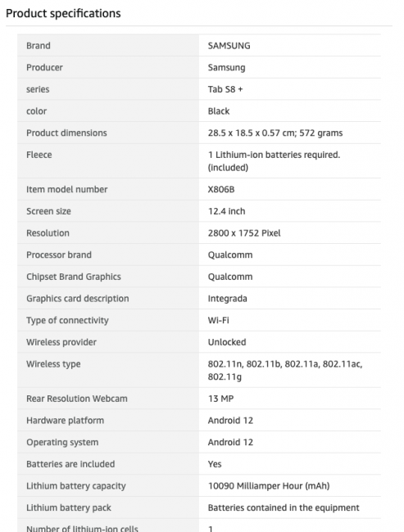Select the Tab S8 + series value

[225, 89]
